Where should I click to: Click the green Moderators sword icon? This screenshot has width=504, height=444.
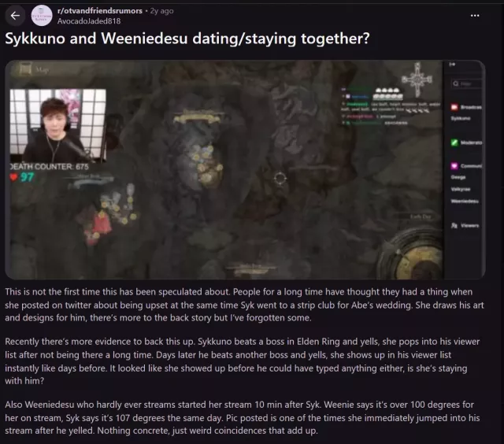454,142
